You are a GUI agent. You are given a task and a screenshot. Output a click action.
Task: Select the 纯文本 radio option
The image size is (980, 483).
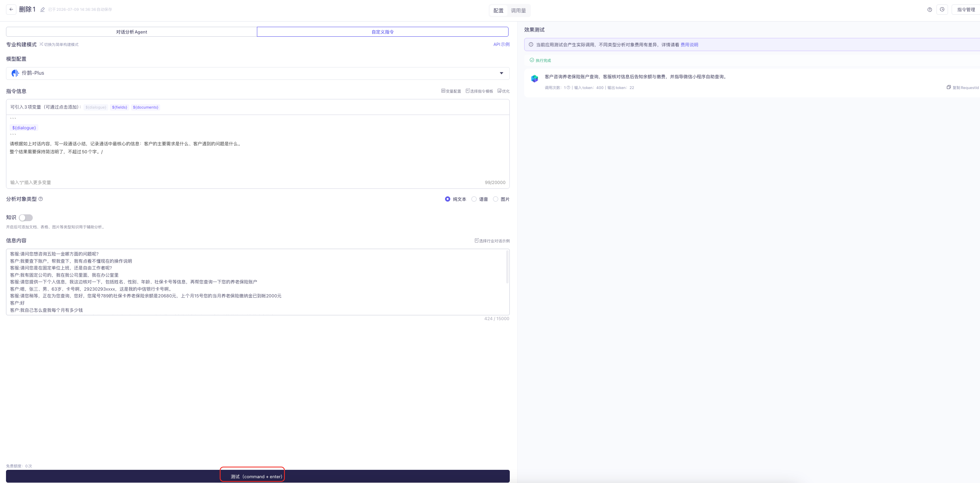[x=447, y=199]
